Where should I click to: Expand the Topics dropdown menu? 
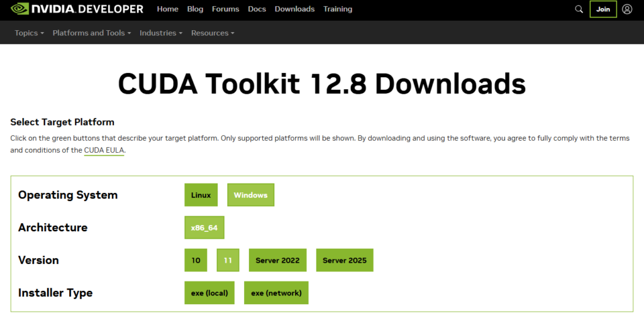(29, 33)
